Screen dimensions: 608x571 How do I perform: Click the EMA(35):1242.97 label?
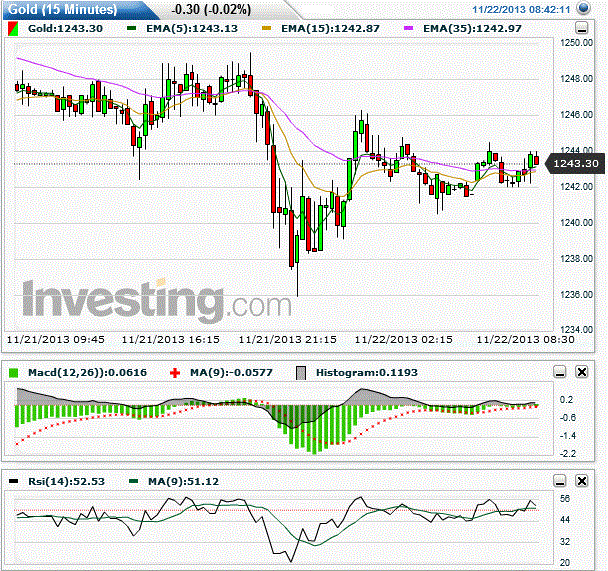[x=472, y=29]
